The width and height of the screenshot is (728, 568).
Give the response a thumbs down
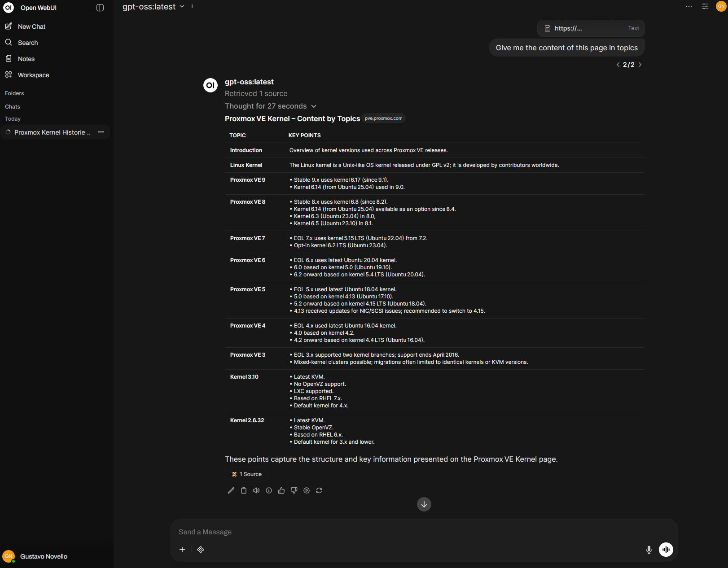294,490
